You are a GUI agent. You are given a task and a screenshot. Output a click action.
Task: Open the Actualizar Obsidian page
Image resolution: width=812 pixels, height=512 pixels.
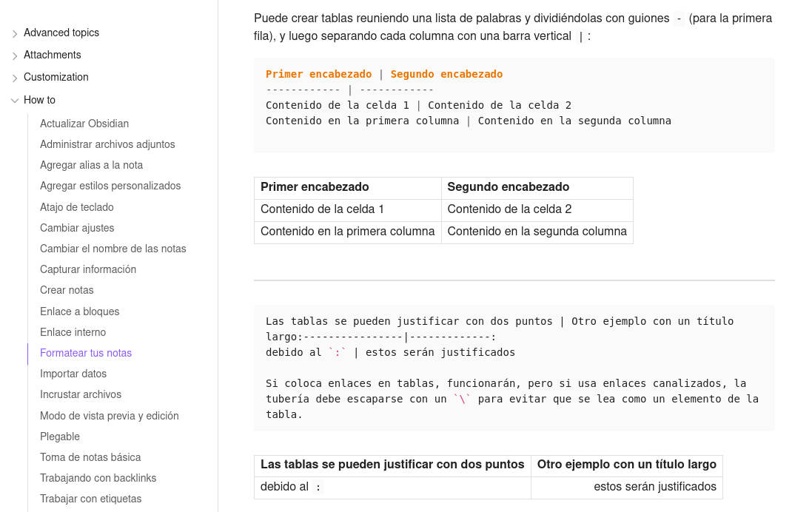tap(84, 124)
